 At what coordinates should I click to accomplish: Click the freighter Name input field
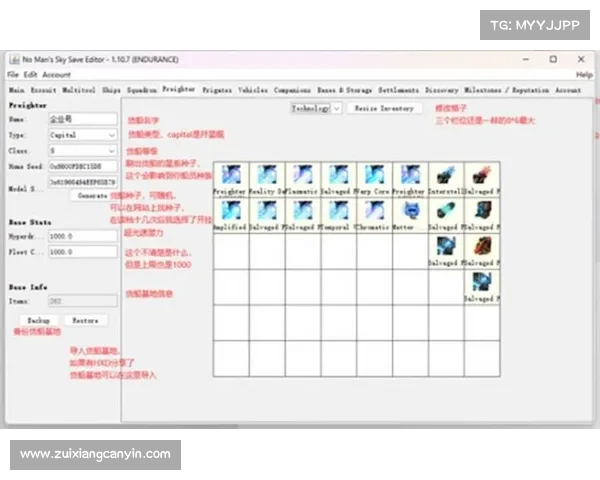(x=83, y=119)
